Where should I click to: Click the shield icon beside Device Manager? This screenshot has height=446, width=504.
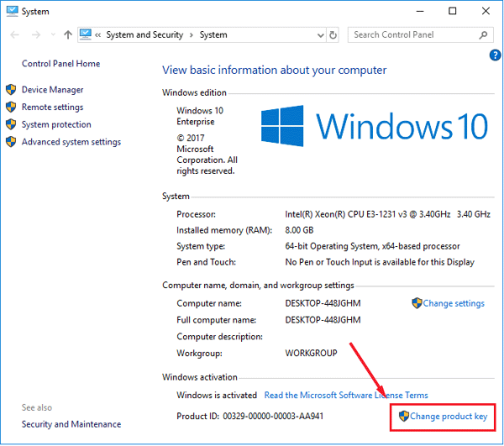pos(11,90)
